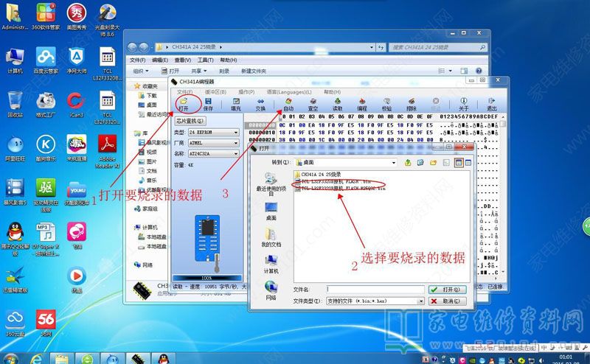Image resolution: width=590 pixels, height=364 pixels.
Task: Click 关于 (About) toolbar icon
Action: (x=464, y=104)
